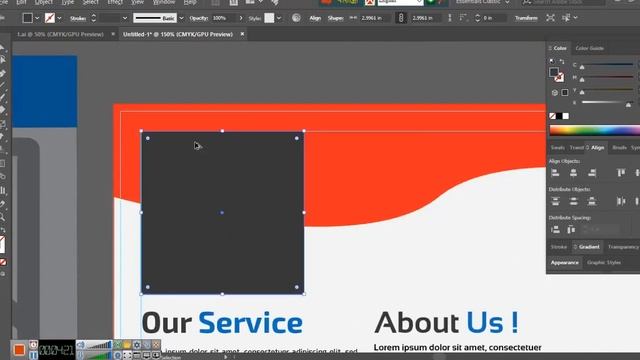Switch to the Brushes panel tab
The width and height of the screenshot is (640, 360).
[619, 148]
